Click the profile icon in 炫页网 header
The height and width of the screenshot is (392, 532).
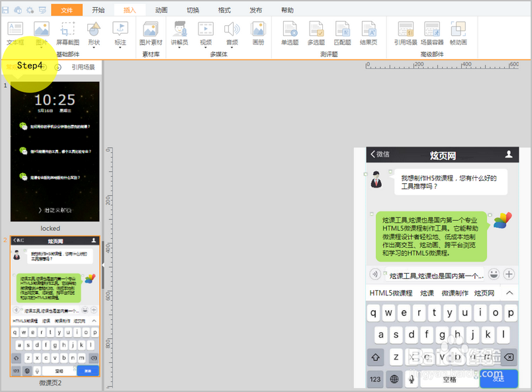click(509, 154)
